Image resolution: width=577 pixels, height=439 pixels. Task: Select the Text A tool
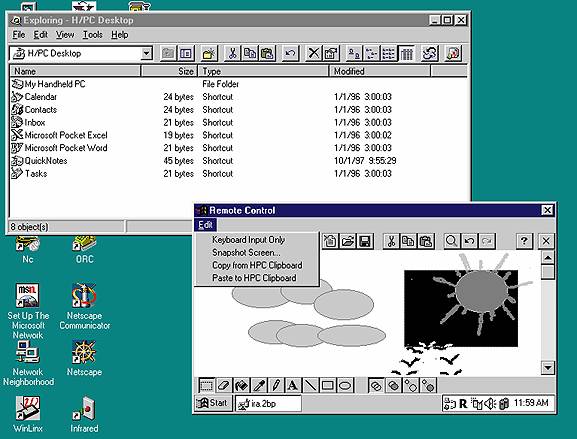click(x=293, y=386)
